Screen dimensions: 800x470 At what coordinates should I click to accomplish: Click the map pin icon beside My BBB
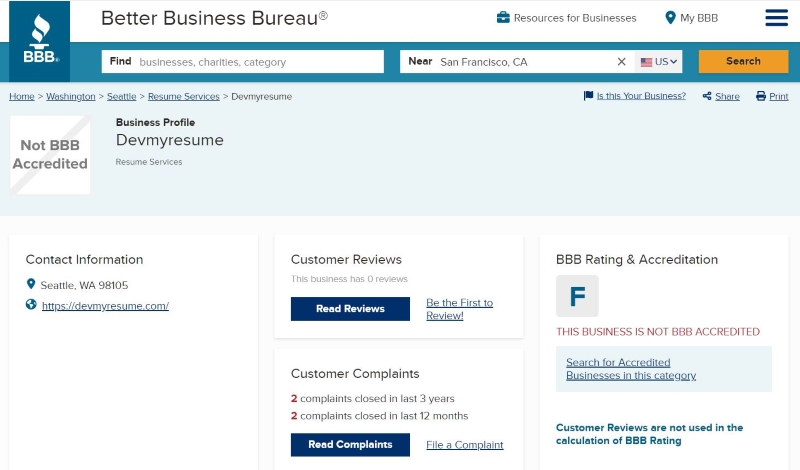(x=670, y=18)
